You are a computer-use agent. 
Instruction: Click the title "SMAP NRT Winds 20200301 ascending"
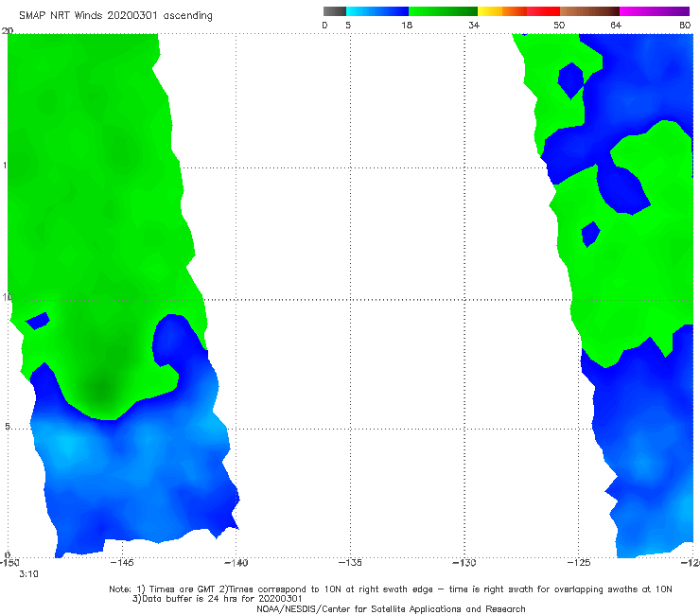pos(115,16)
